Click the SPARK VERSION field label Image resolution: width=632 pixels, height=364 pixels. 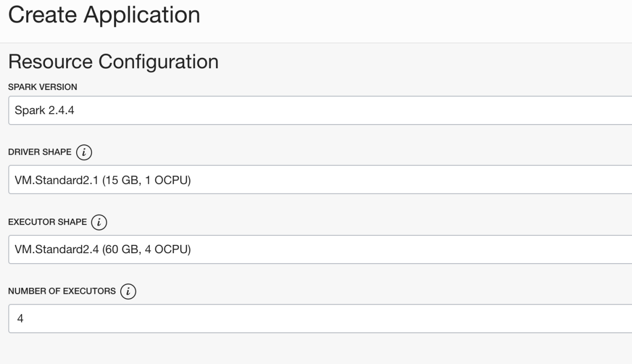coord(43,87)
